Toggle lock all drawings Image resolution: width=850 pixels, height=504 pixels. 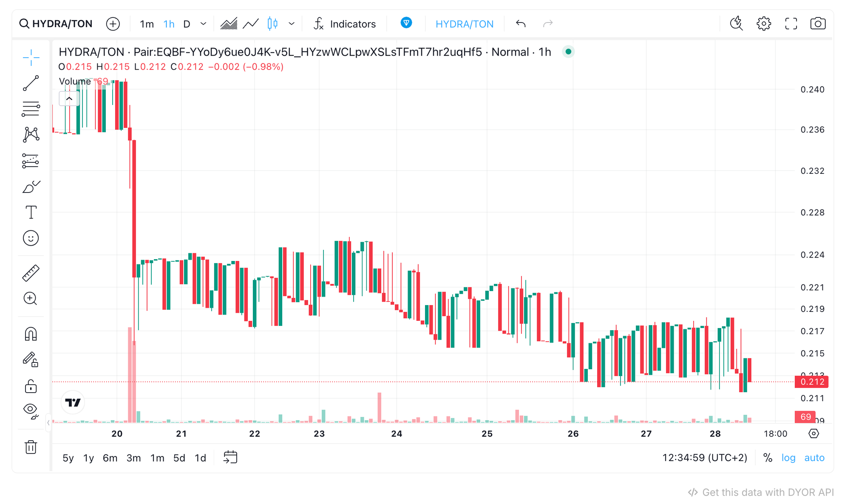(x=31, y=386)
